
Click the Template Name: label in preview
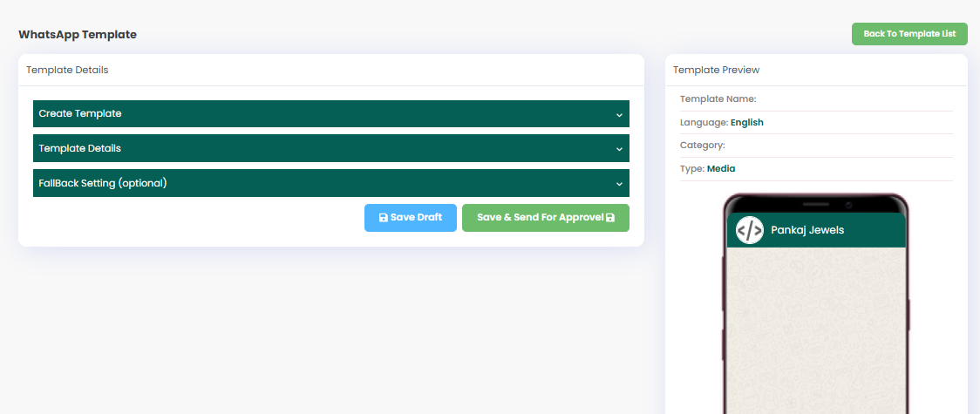(718, 98)
